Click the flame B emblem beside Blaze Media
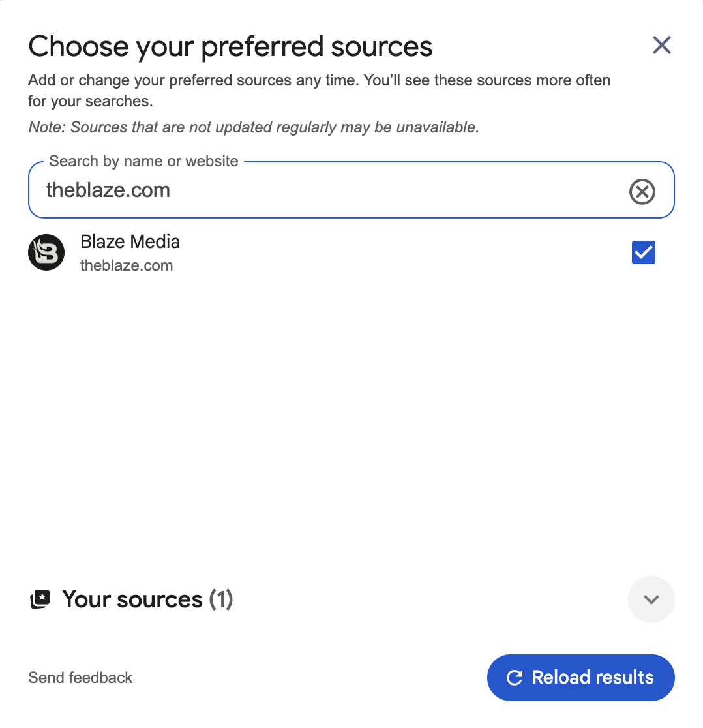The image size is (703, 728). coord(46,252)
